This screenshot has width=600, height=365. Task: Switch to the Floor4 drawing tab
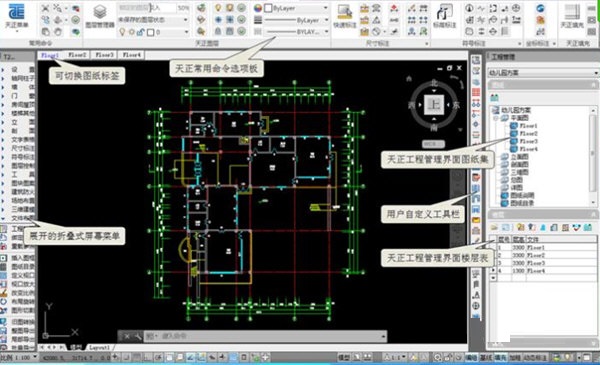[x=132, y=55]
